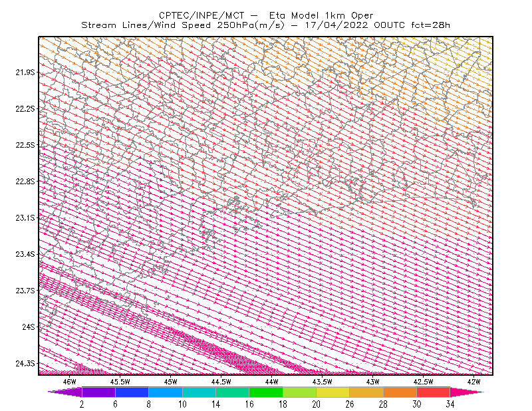Click the red swatch between 30 and 34
This screenshot has width=532, height=411.
434,392
